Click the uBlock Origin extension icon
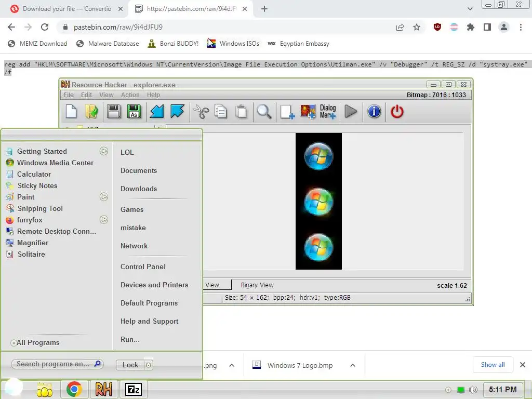The image size is (532, 399). point(437,27)
